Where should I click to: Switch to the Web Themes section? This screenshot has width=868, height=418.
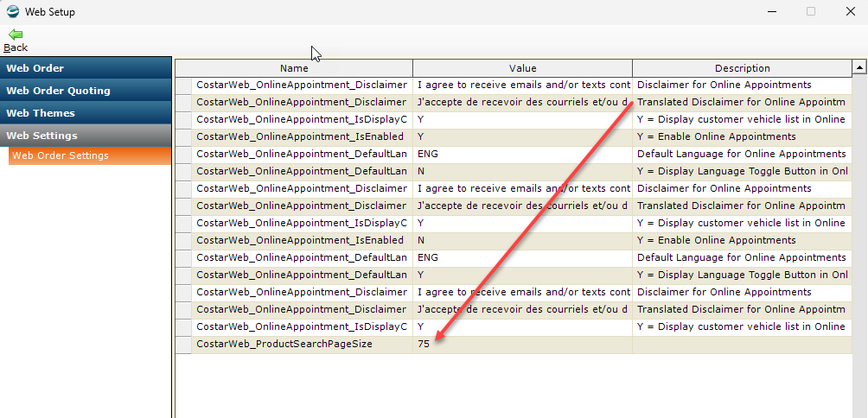86,113
